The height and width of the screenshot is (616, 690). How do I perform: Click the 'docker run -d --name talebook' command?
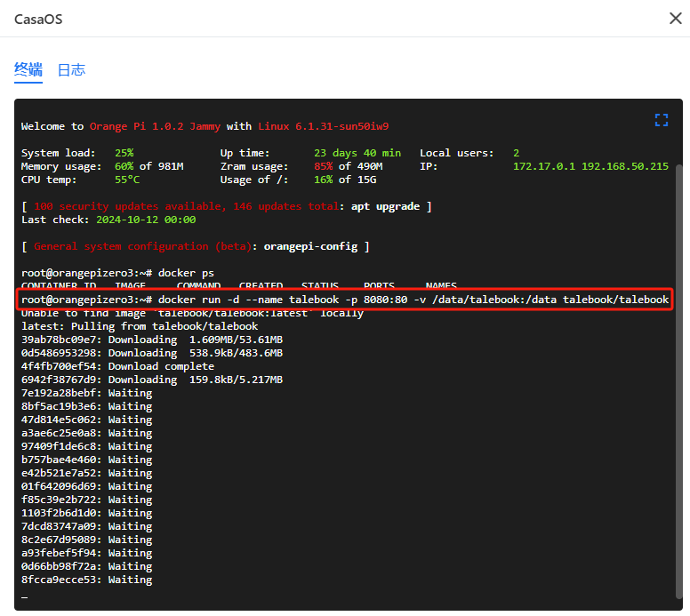(x=345, y=300)
